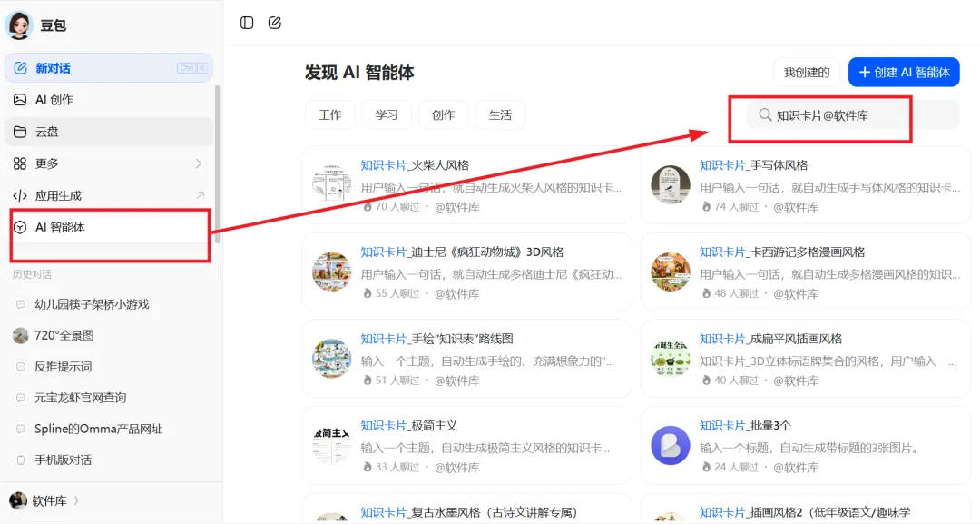
Task: Click the AI 创作 image icon
Action: pyautogui.click(x=20, y=99)
